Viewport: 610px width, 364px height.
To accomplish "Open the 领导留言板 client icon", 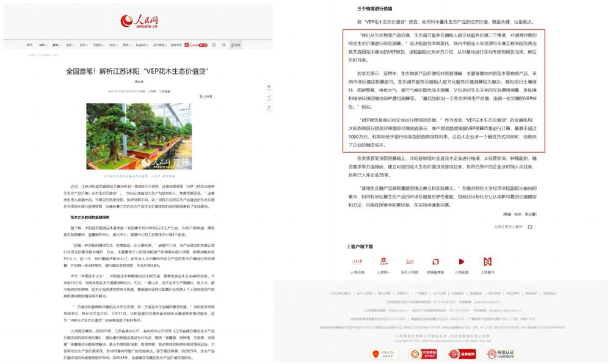I will (x=435, y=261).
